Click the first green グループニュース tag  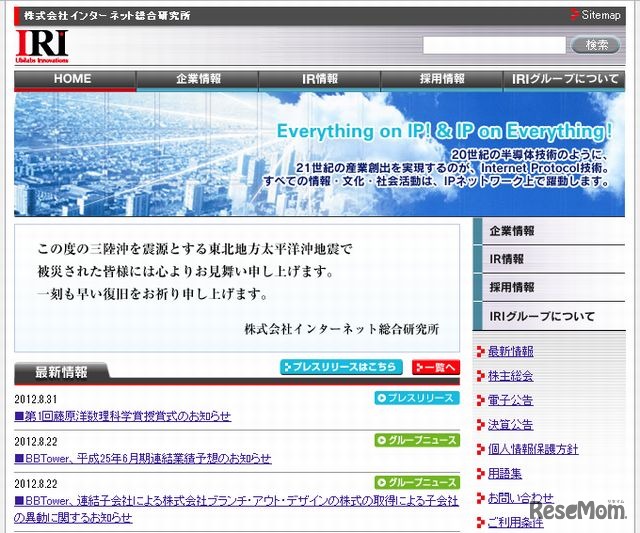[417, 440]
